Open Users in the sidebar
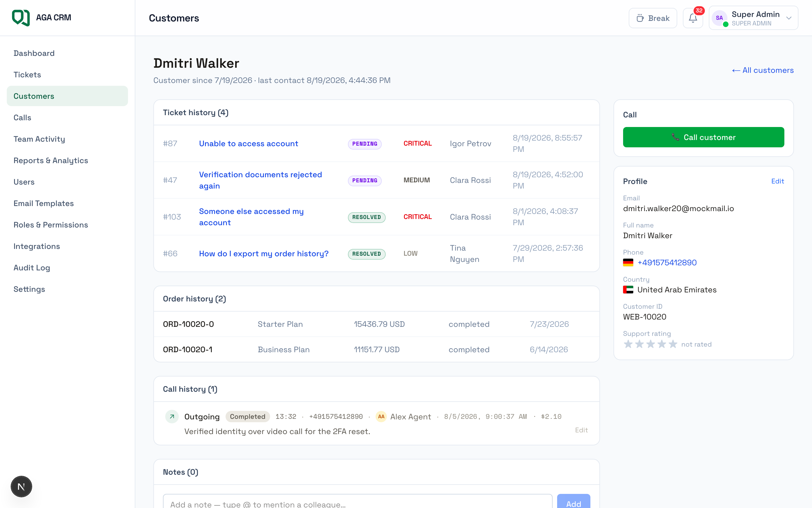Screen dimensions: 812x508 point(67,182)
